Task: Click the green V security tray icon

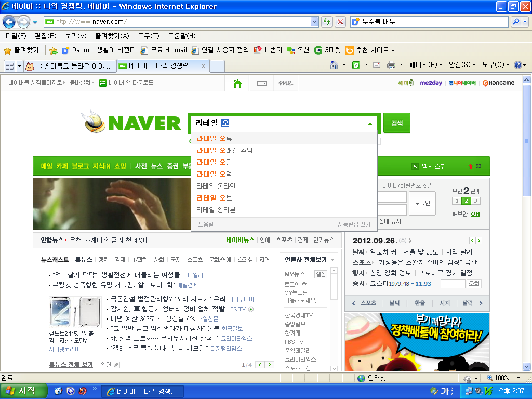Action: click(488, 391)
